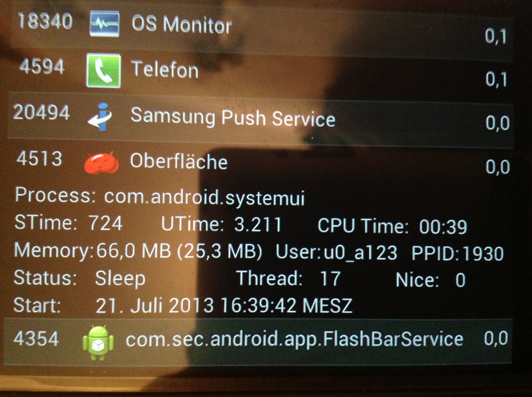This screenshot has width=532, height=397.
Task: Click the CPU Time 00:39 value
Action: click(x=443, y=227)
